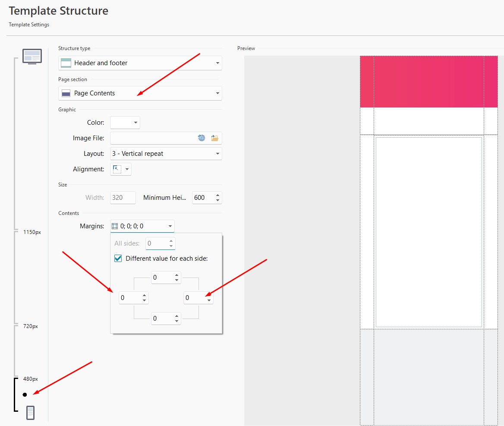The height and width of the screenshot is (426, 504).
Task: Decrease the left margin value
Action: [144, 300]
